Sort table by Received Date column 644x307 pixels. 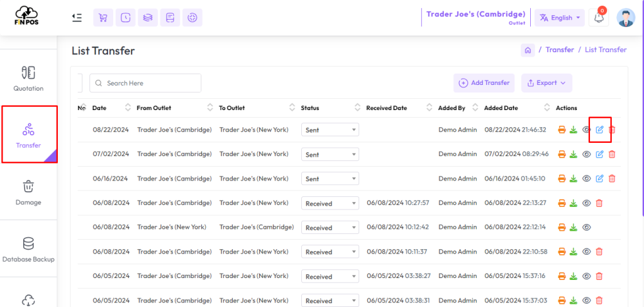[x=430, y=108]
